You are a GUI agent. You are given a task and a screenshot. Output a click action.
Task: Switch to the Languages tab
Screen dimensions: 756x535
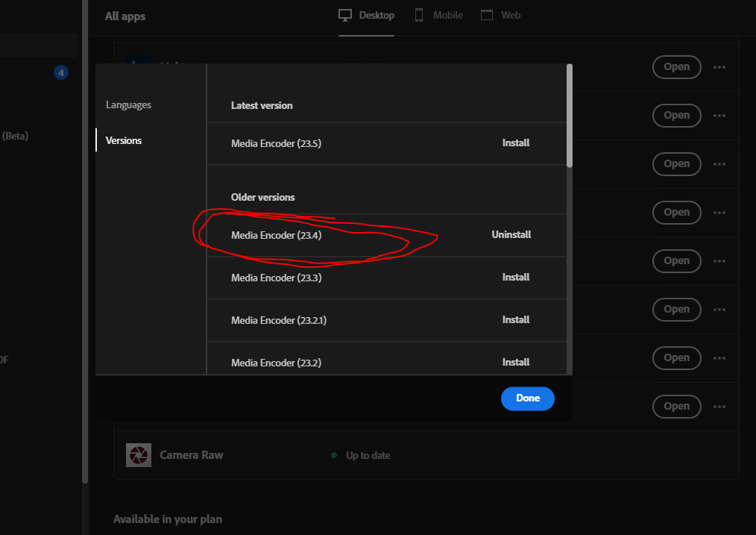pyautogui.click(x=128, y=104)
